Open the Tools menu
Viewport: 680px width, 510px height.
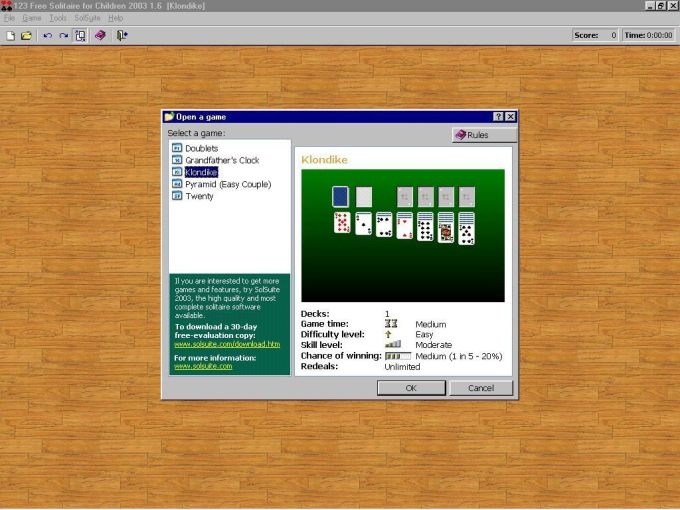[58, 18]
